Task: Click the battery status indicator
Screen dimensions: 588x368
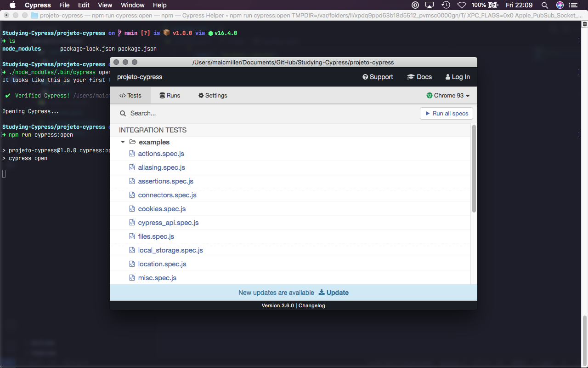Action: (x=485, y=5)
